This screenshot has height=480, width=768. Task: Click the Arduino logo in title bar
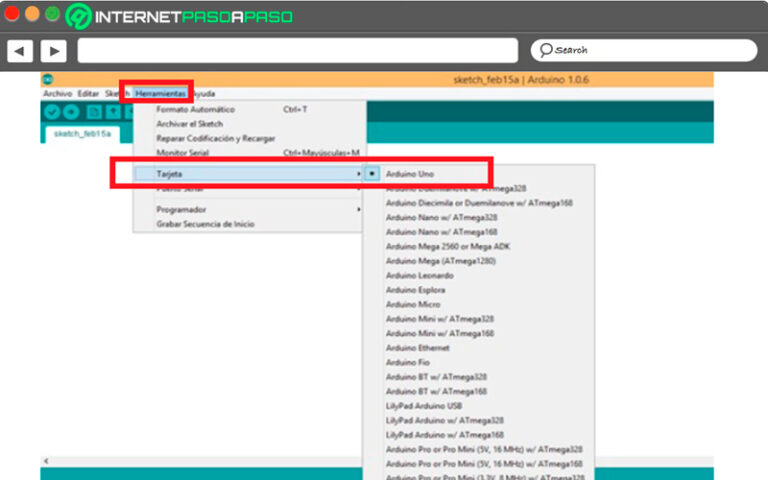click(47, 79)
